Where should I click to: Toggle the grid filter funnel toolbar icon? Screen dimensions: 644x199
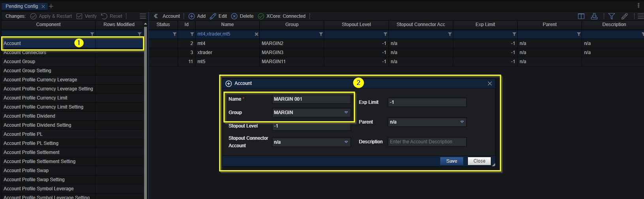pos(612,16)
